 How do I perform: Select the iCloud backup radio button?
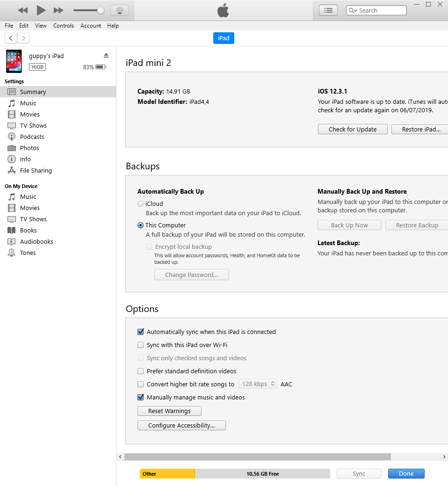click(140, 203)
